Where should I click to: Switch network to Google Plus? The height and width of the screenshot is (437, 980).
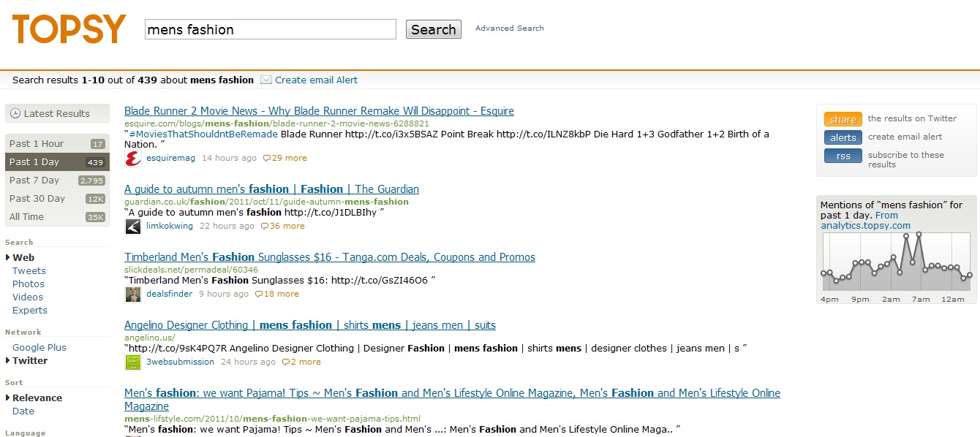click(39, 348)
